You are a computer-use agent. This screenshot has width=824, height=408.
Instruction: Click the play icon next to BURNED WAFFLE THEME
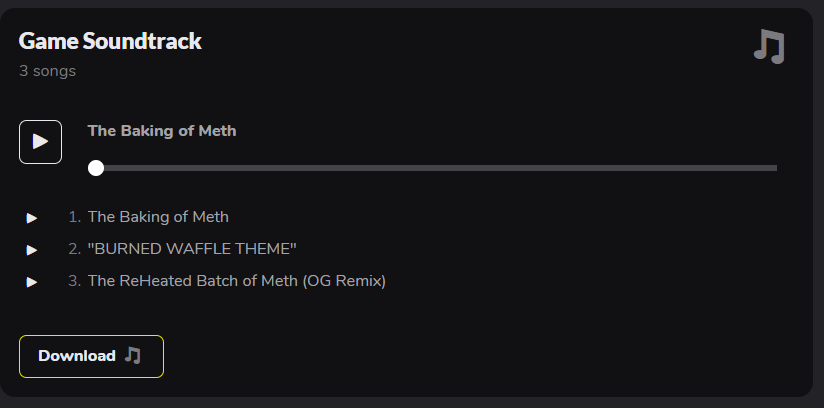click(x=32, y=250)
